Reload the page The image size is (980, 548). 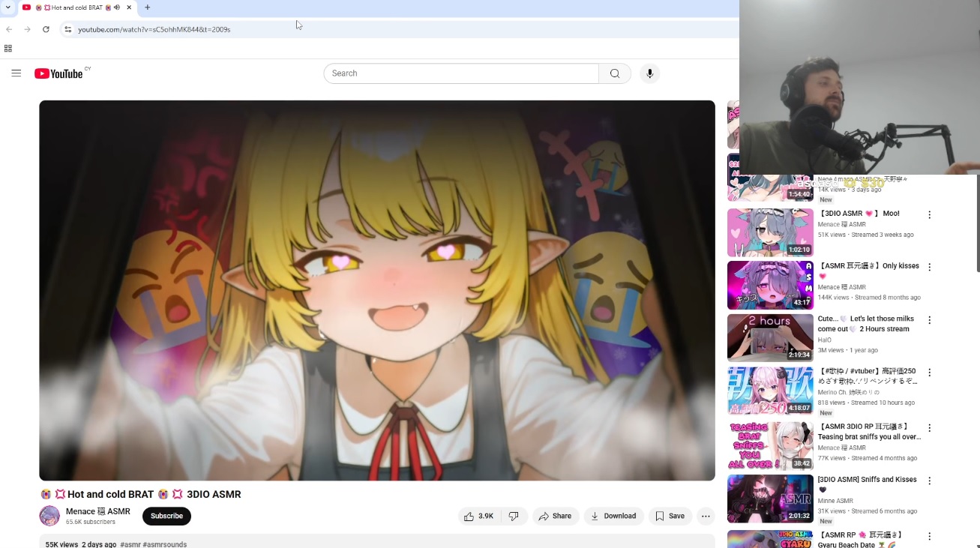[x=46, y=29]
